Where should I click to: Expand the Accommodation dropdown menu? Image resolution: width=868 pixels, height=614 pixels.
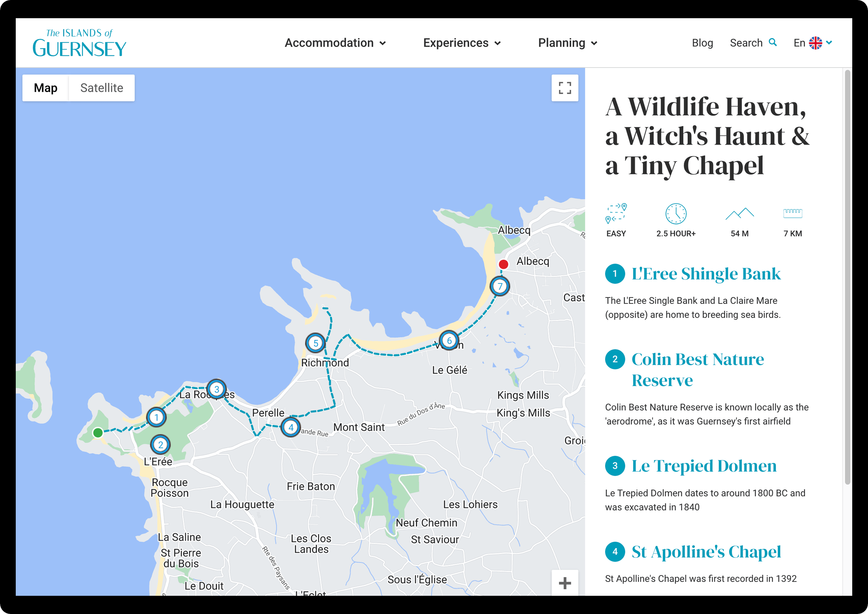click(x=335, y=43)
